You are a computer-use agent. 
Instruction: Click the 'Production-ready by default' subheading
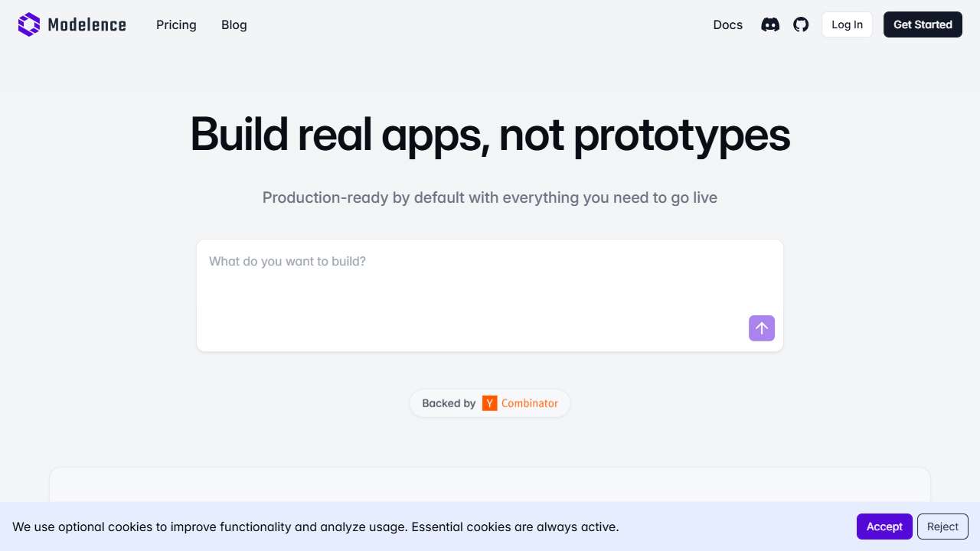490,197
